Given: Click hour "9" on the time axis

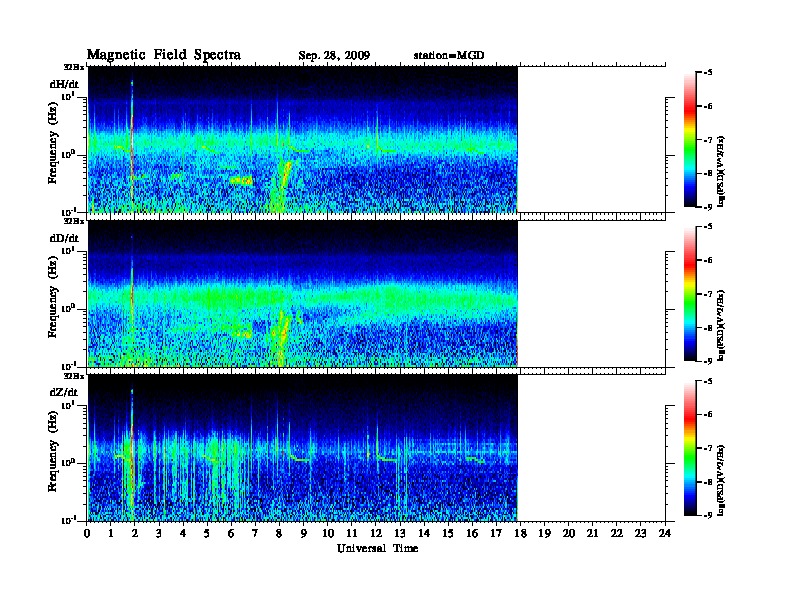Looking at the screenshot, I should [304, 534].
